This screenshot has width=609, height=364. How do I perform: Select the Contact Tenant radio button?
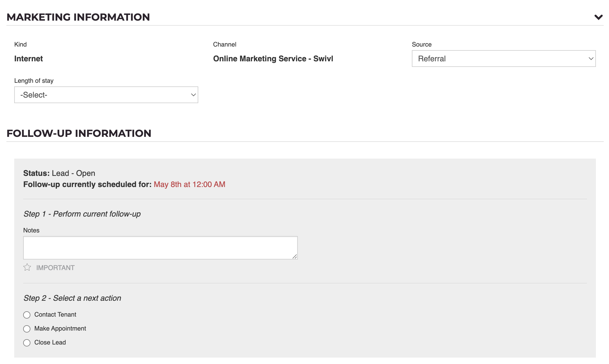pos(27,315)
